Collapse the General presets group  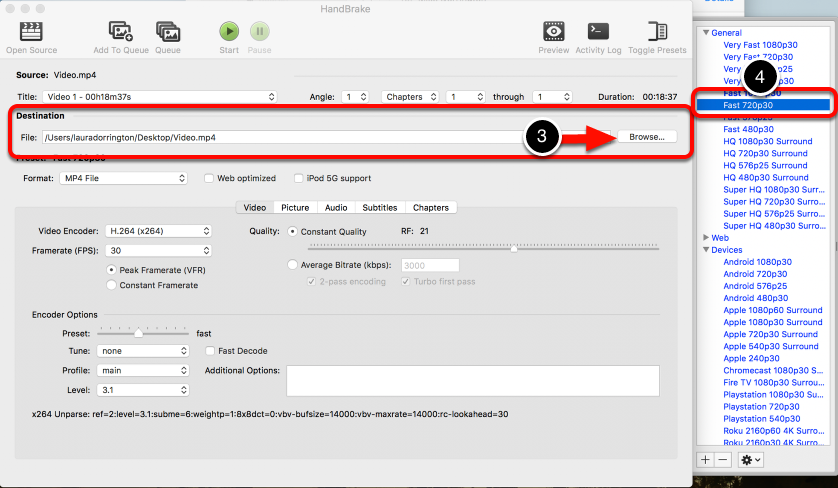coord(706,33)
